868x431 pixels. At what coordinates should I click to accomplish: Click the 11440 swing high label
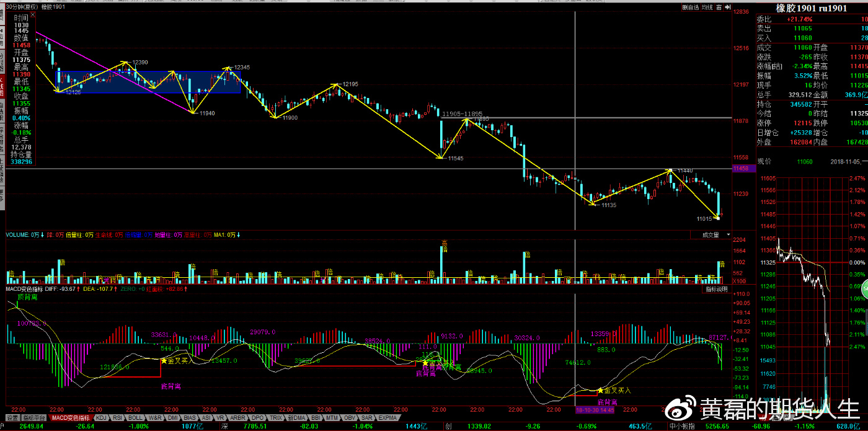pos(684,171)
